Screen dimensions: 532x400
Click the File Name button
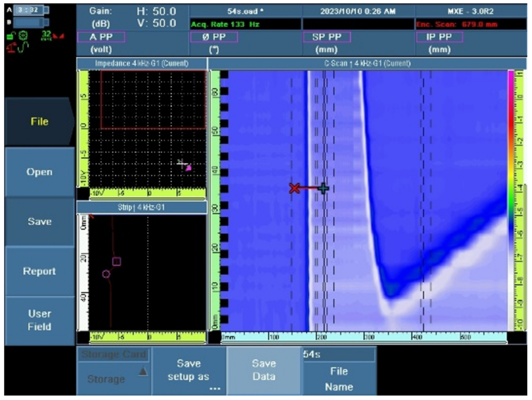339,379
